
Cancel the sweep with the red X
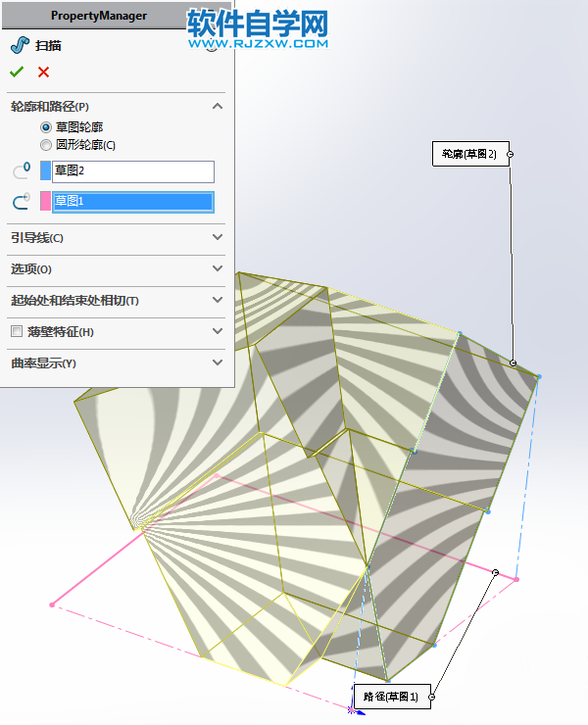tap(43, 72)
